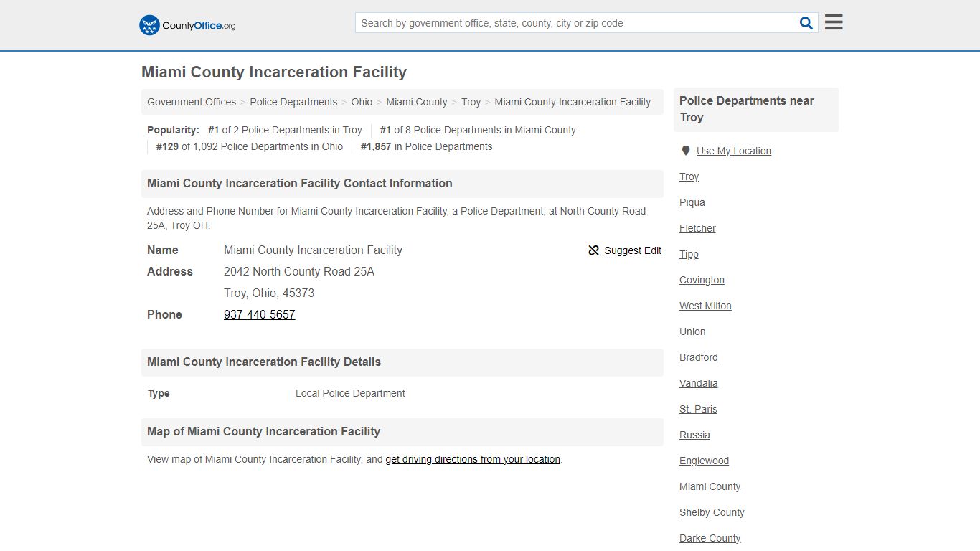Click the Map of Miami County Incarceration Facility heading
The width and height of the screenshot is (980, 551).
tap(402, 432)
